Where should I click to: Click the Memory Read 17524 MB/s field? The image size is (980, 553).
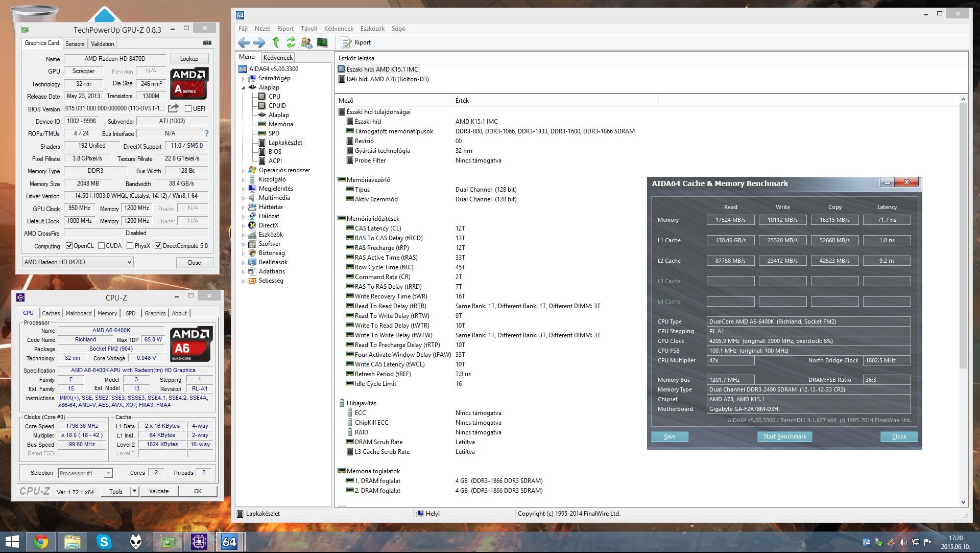[730, 220]
